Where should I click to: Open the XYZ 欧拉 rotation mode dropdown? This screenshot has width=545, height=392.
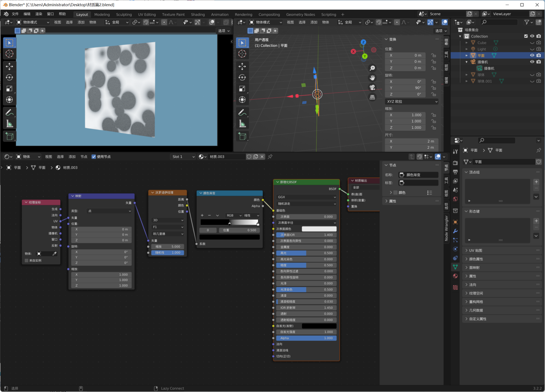(412, 101)
